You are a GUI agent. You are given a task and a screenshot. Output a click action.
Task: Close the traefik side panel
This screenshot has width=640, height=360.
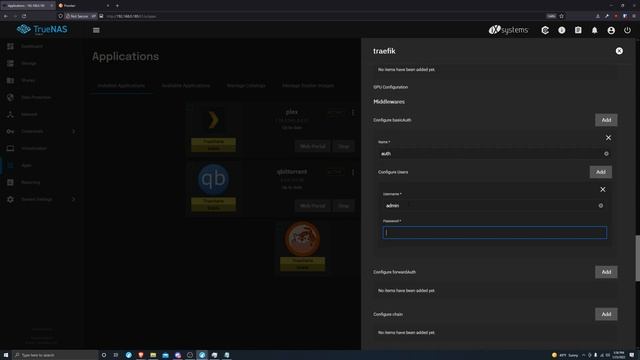click(x=619, y=51)
